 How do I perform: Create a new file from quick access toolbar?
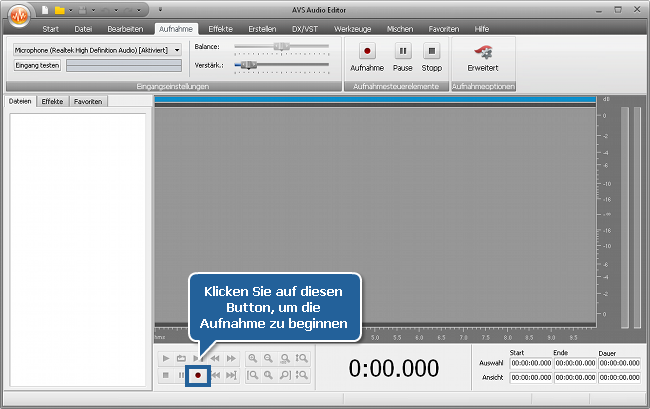(x=45, y=10)
